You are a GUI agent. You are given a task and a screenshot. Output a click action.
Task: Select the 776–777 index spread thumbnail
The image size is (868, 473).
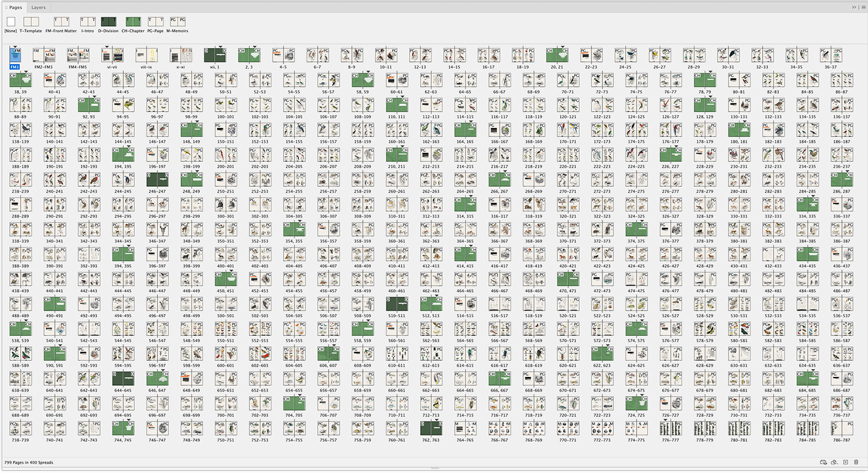coord(670,428)
